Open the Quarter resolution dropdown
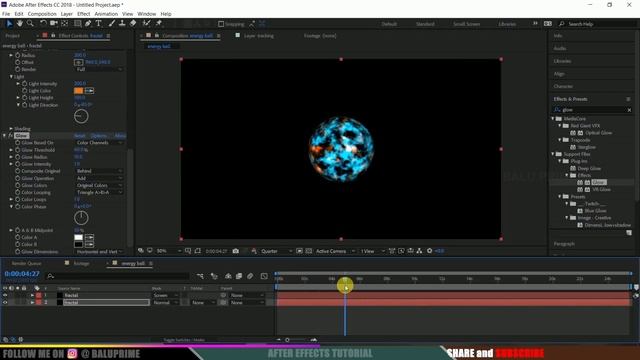Viewport: 640px width, 360px height. point(276,251)
